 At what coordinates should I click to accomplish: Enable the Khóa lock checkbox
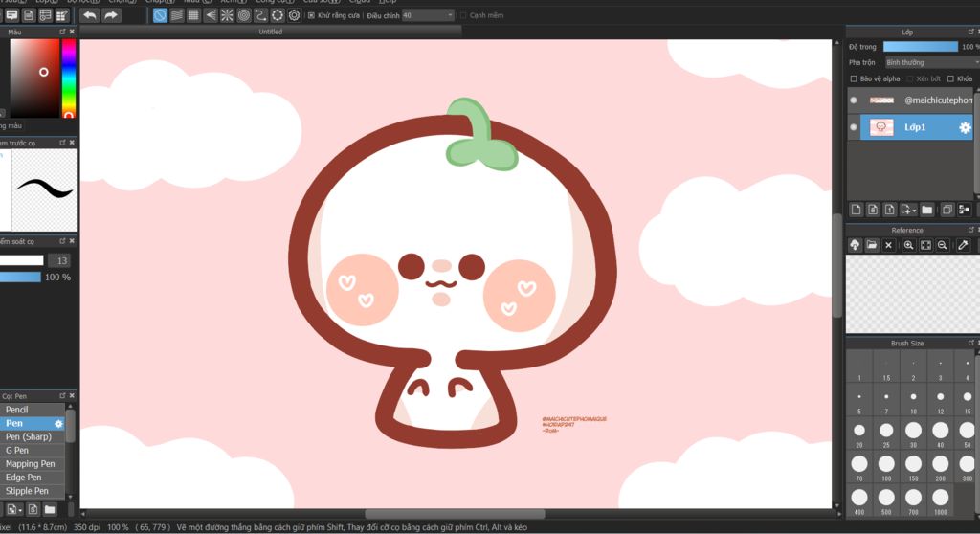tap(950, 78)
